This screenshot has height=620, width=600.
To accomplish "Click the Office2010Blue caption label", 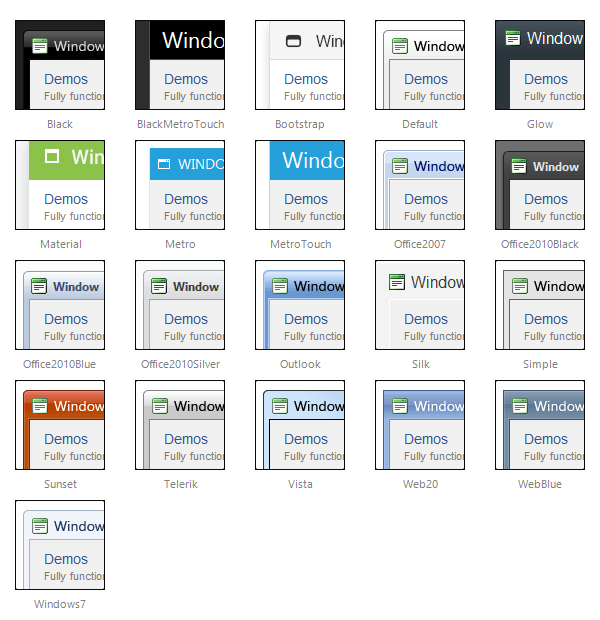I will [x=60, y=364].
